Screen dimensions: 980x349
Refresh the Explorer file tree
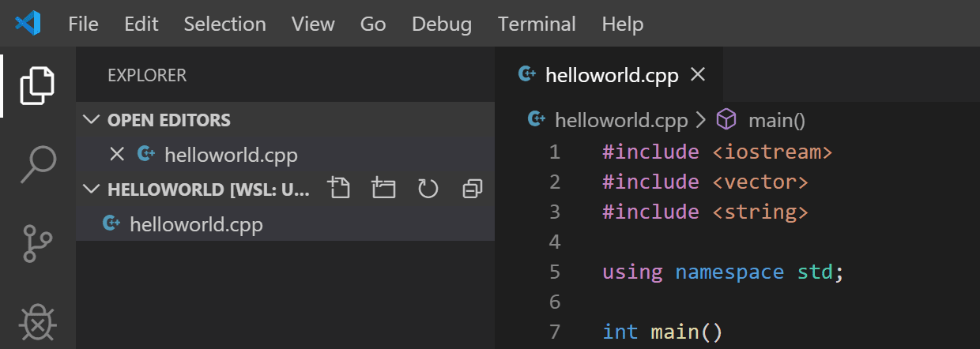pyautogui.click(x=428, y=189)
